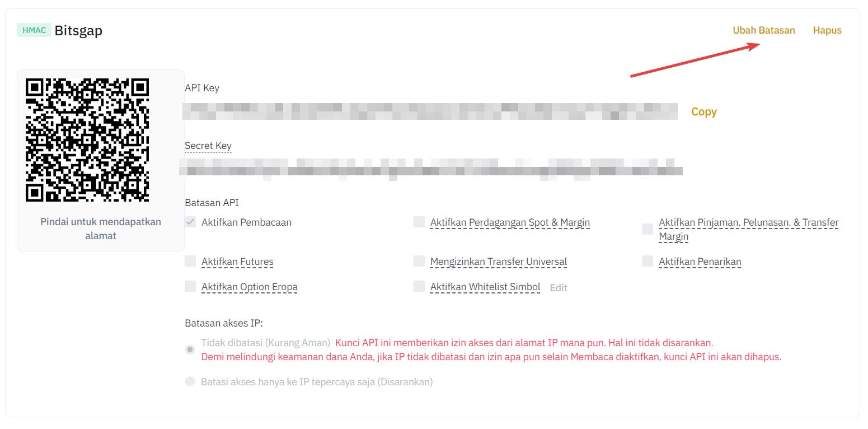
Task: Enable the Aktifkan Futures checkbox
Action: [190, 261]
